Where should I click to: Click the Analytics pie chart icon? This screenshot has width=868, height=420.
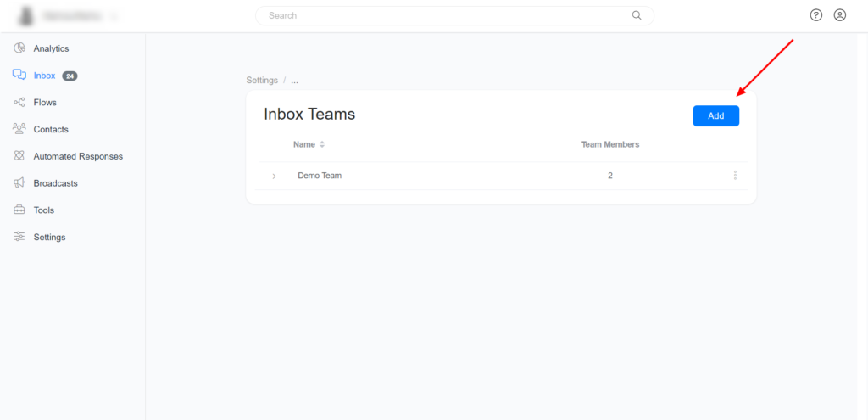[x=19, y=48]
